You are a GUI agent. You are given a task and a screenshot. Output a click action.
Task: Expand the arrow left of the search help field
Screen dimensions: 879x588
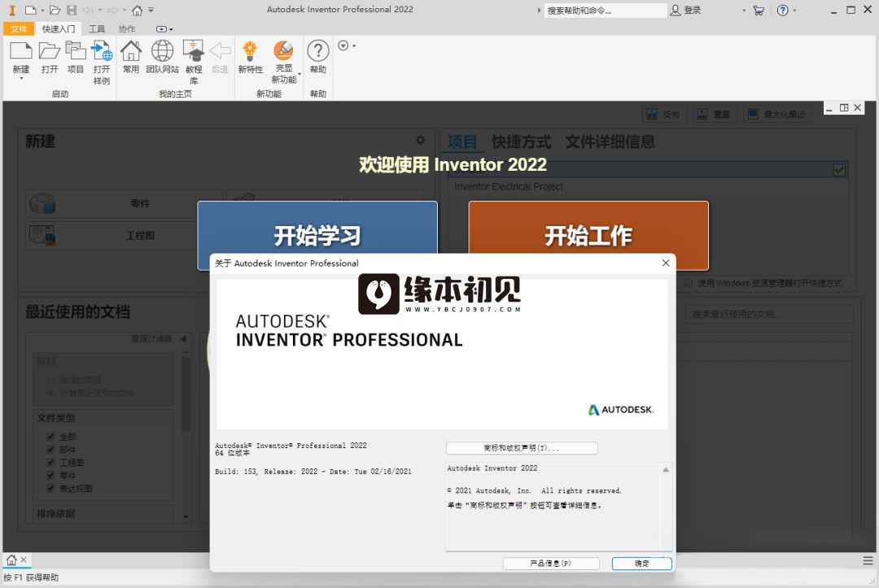[x=539, y=10]
